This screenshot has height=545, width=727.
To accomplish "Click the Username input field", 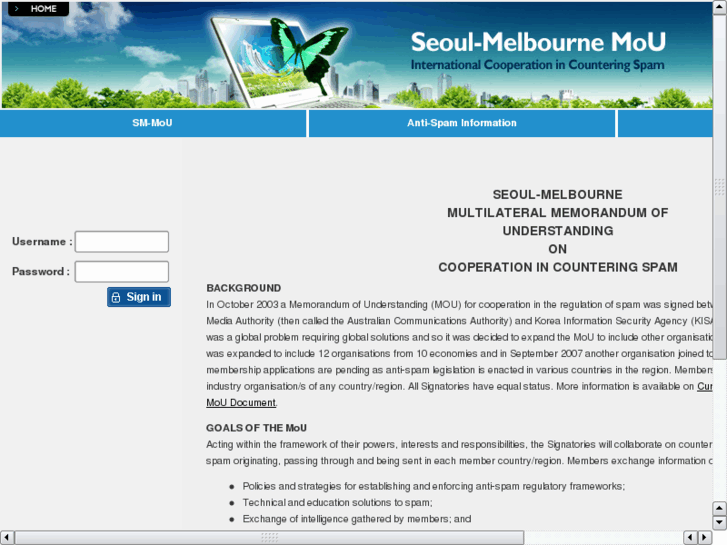I will [122, 242].
